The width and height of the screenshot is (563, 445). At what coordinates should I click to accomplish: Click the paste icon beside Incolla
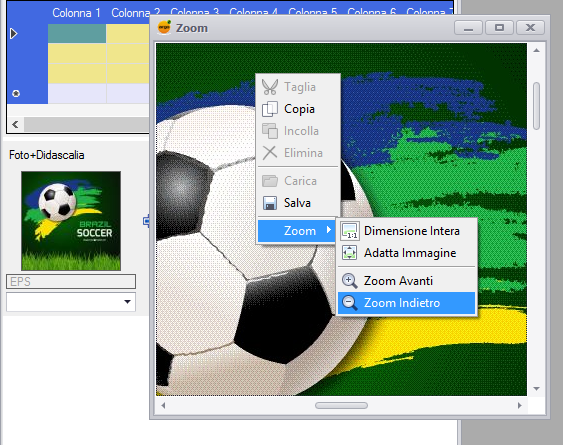(x=270, y=131)
